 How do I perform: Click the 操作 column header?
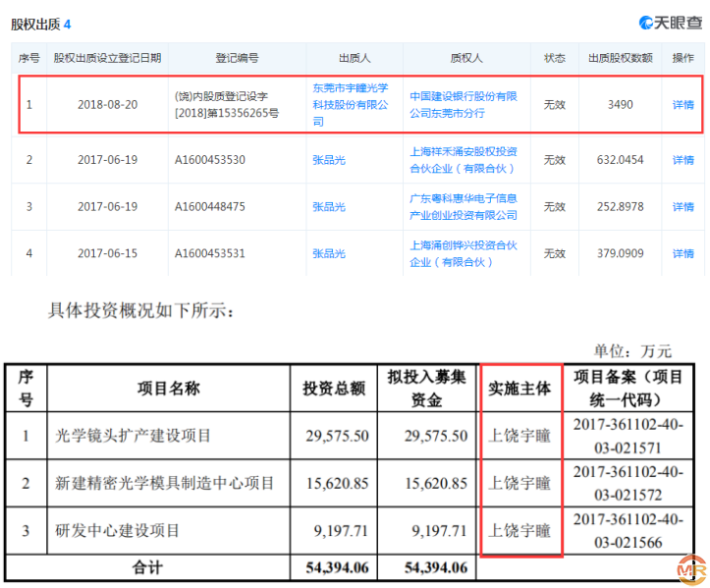tap(683, 58)
